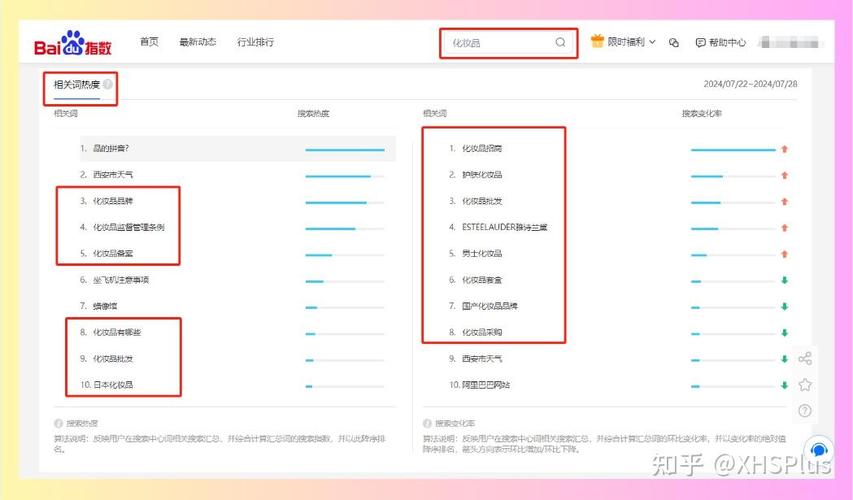This screenshot has width=853, height=500.
Task: Open the 最新动态 menu item
Action: coord(197,42)
